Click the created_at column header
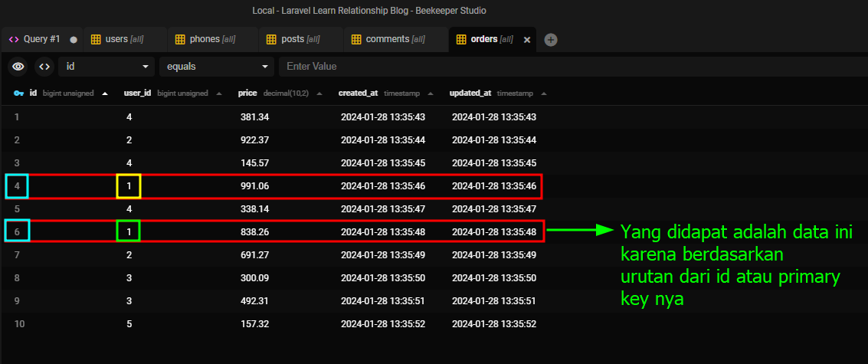 [x=359, y=93]
